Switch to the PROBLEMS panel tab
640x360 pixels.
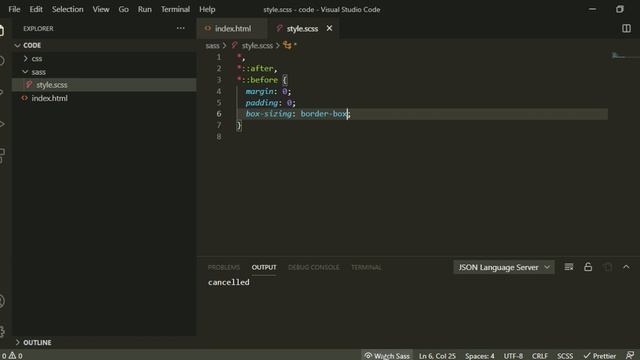[x=224, y=267]
